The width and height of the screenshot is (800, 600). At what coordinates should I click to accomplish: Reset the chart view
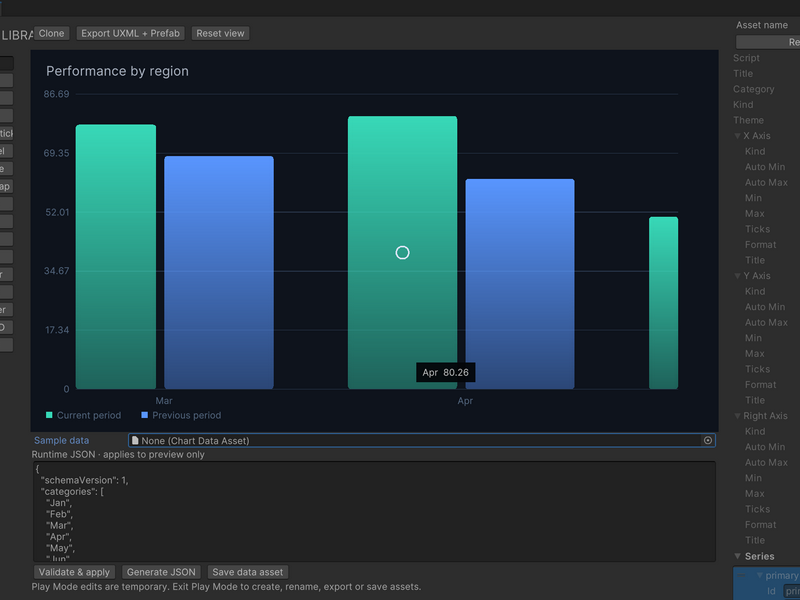(220, 33)
